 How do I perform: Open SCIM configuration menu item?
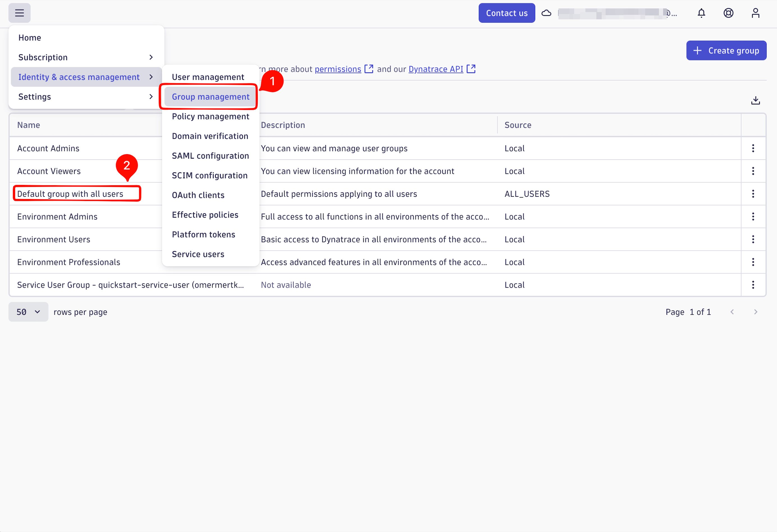(211, 175)
